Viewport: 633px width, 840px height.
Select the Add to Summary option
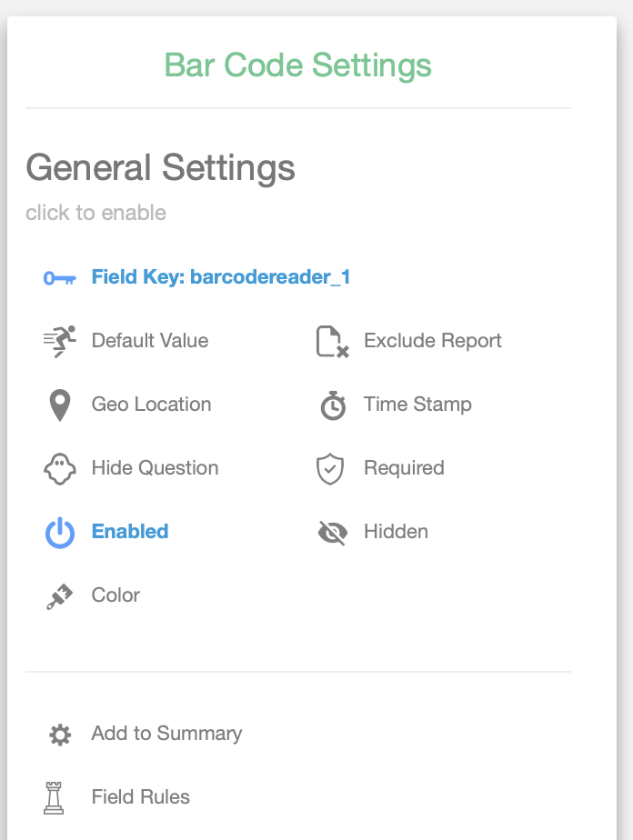(166, 734)
